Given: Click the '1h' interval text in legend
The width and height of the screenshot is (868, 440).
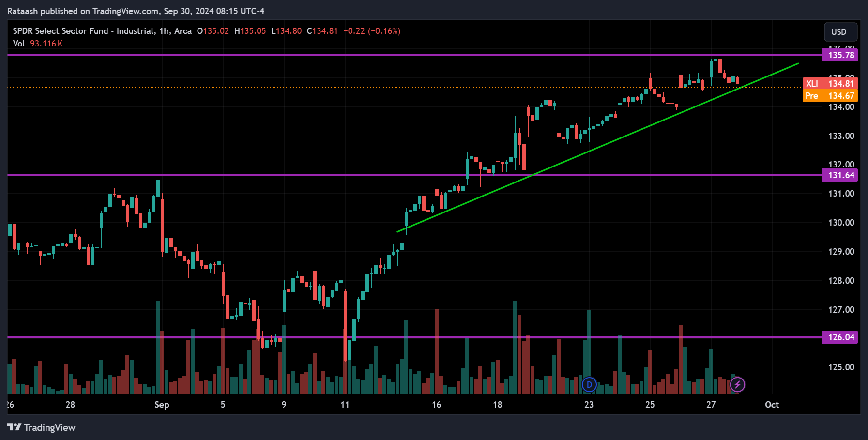Looking at the screenshot, I should pos(164,31).
